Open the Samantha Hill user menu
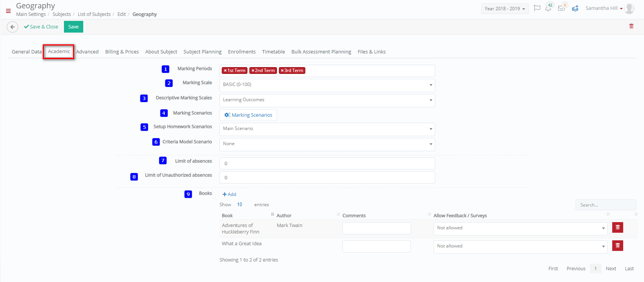Image resolution: width=644 pixels, height=282 pixels. [x=604, y=8]
